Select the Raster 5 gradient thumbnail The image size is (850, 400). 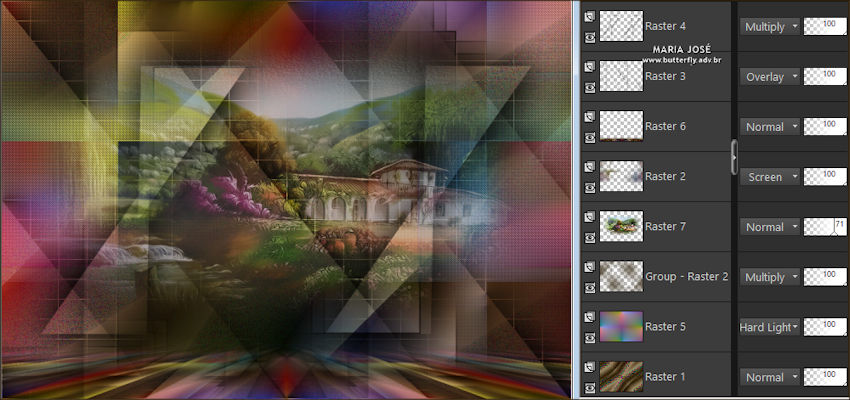621,326
